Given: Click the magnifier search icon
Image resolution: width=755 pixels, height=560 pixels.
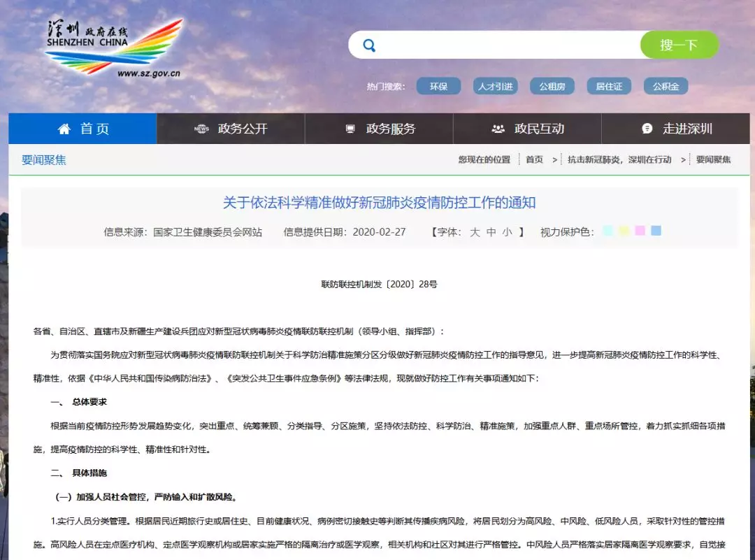Looking at the screenshot, I should click(x=369, y=46).
